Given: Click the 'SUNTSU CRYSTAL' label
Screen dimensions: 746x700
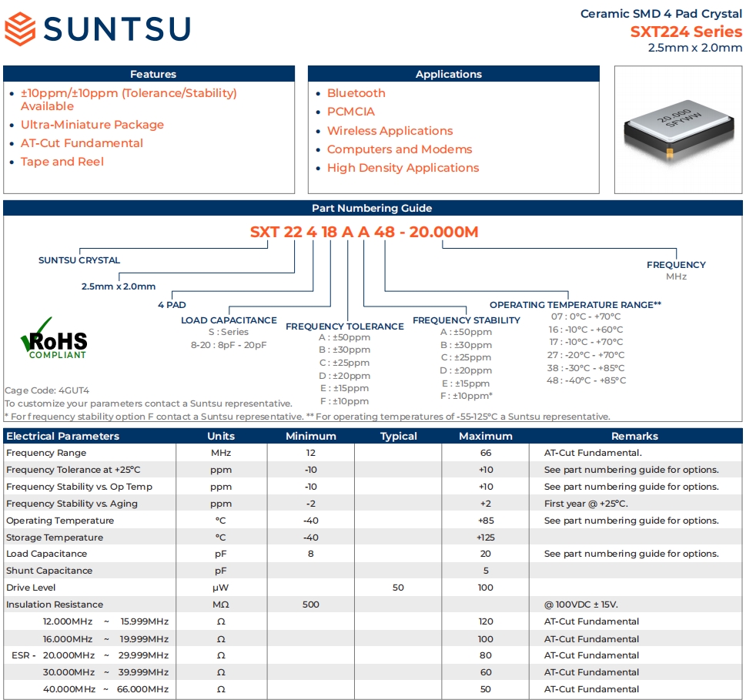Looking at the screenshot, I should coord(79,260).
